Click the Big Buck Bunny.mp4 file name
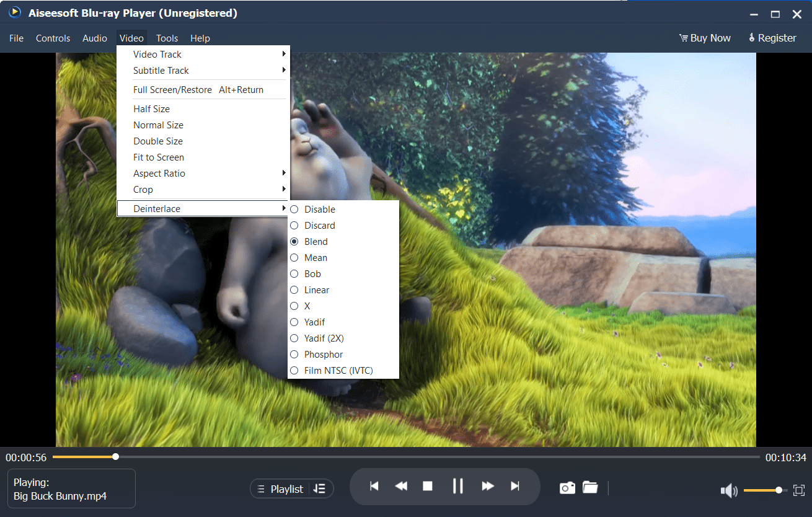This screenshot has height=517, width=812. pos(60,496)
